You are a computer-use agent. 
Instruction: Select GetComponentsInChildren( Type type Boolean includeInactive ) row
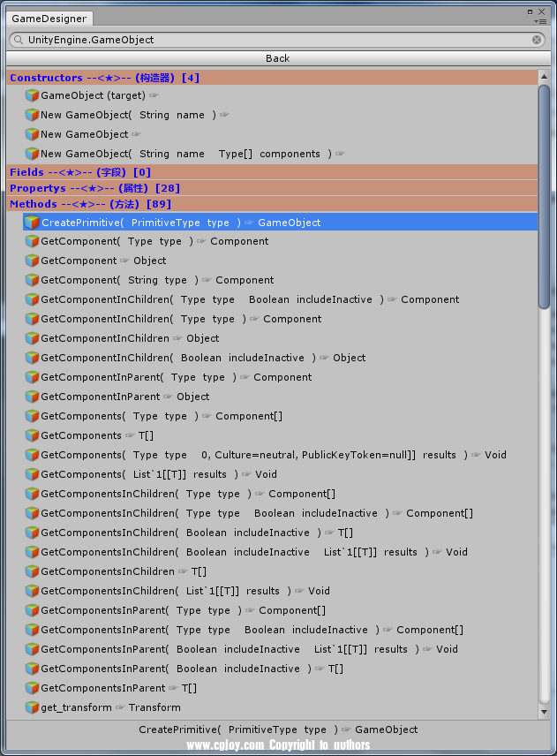click(281, 513)
